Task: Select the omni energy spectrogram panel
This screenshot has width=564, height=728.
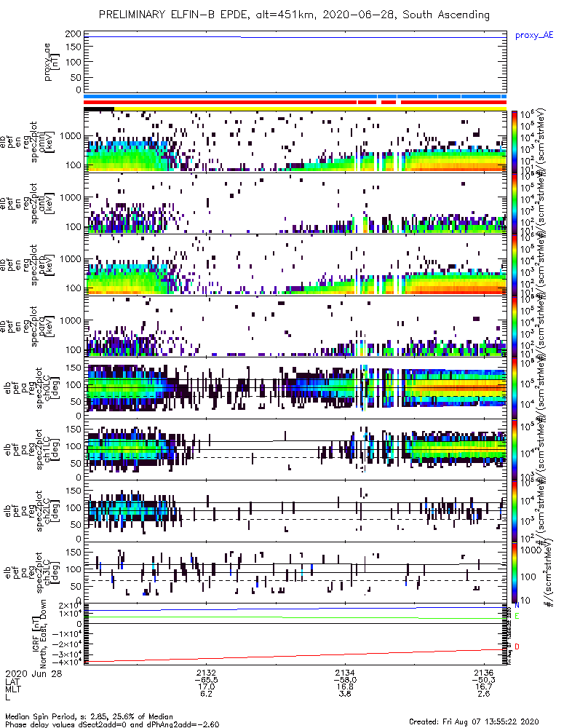Action: (x=295, y=142)
